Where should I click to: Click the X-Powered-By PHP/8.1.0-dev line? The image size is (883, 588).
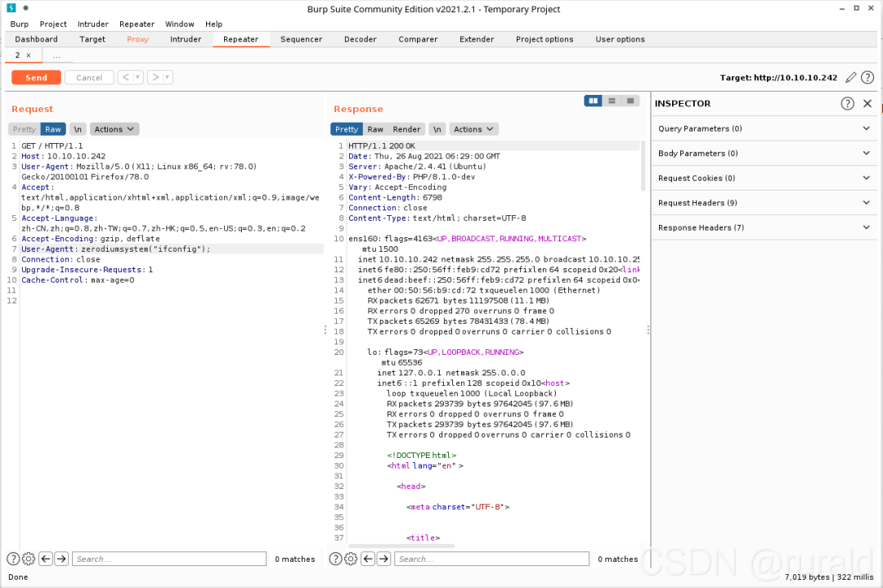(411, 177)
